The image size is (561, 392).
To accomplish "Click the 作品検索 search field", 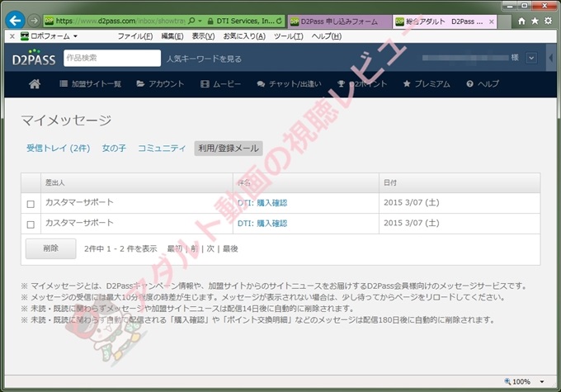I will pyautogui.click(x=112, y=58).
